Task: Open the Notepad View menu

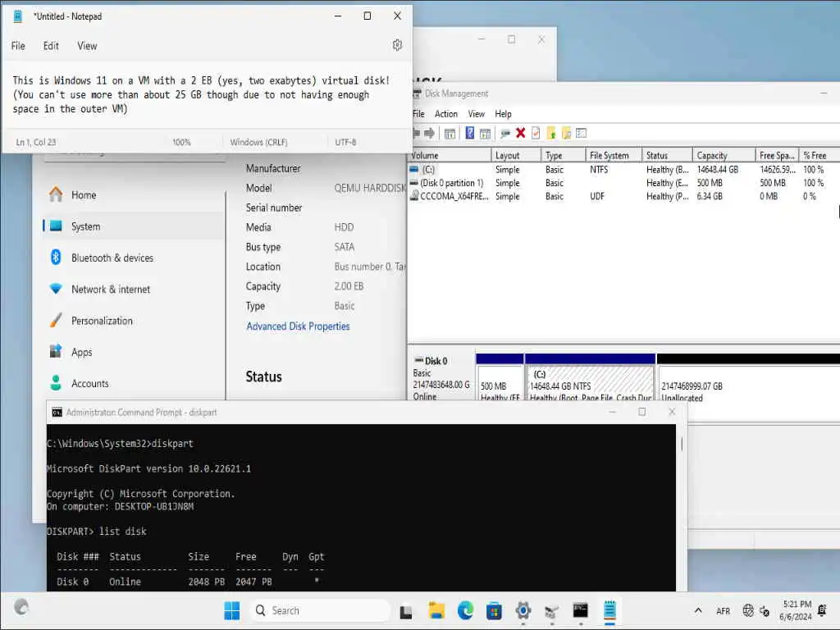Action: tap(87, 46)
